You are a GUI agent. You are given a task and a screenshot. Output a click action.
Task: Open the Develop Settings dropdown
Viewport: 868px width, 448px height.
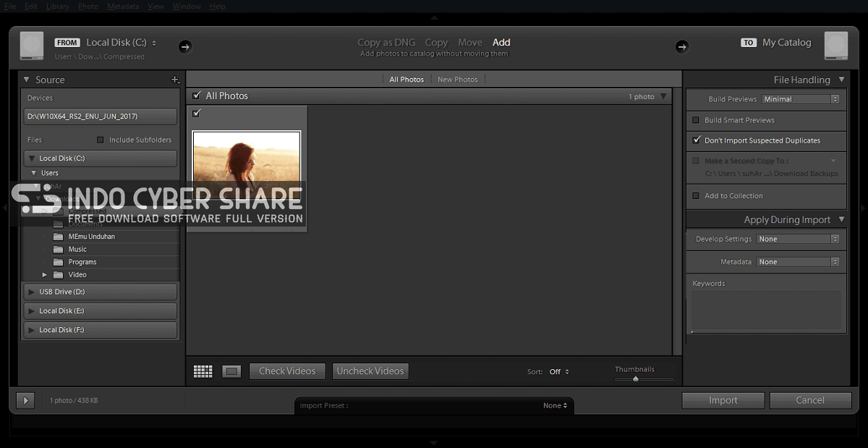tap(798, 239)
